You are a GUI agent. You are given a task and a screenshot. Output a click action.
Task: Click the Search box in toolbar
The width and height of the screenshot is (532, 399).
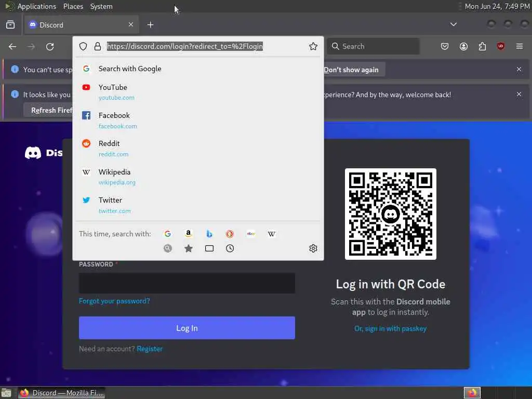373,46
